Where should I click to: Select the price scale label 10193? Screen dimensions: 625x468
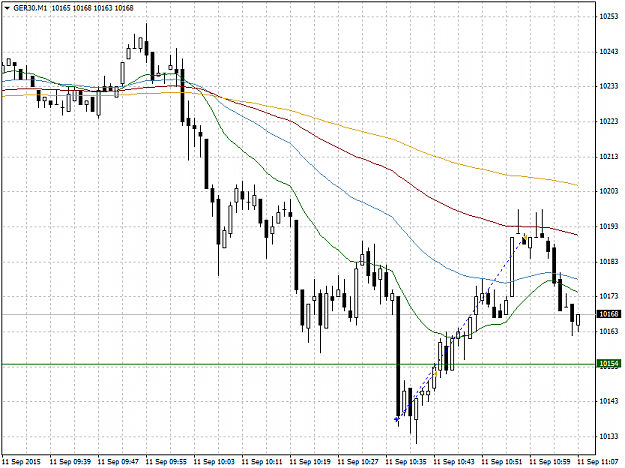[609, 226]
